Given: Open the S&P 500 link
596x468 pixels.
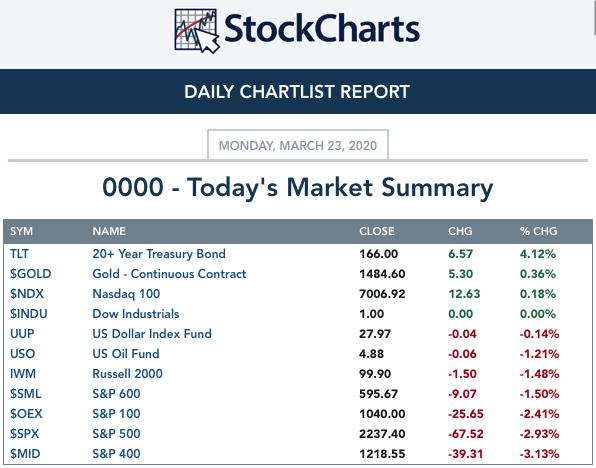Looking at the screenshot, I should pos(116,433).
